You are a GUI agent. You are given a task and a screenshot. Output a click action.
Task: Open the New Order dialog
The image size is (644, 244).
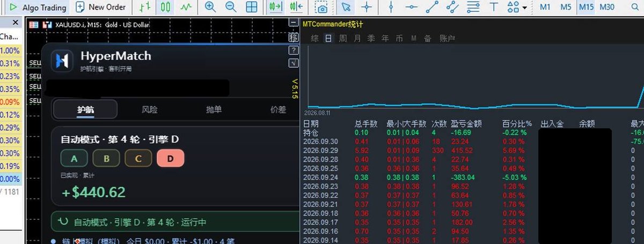click(x=100, y=8)
